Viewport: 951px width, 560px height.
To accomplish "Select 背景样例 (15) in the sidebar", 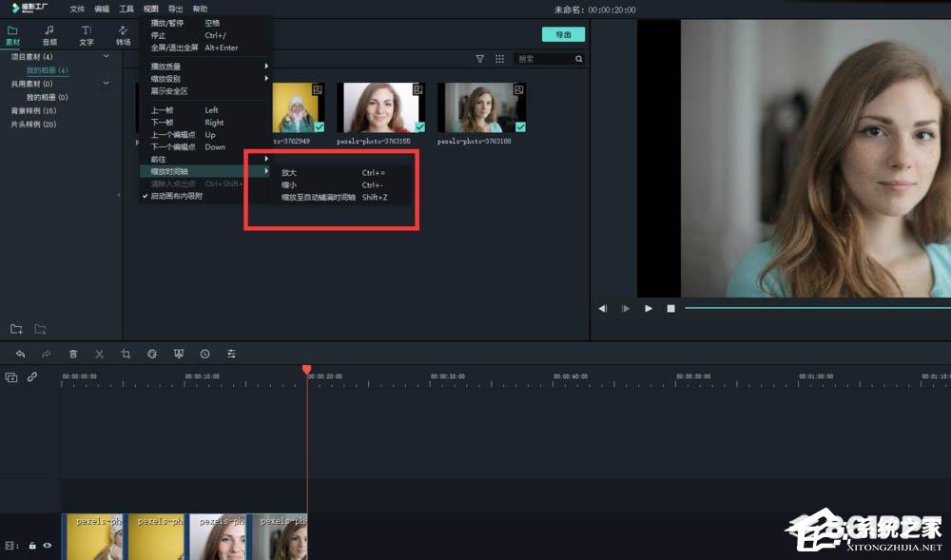I will (x=33, y=111).
